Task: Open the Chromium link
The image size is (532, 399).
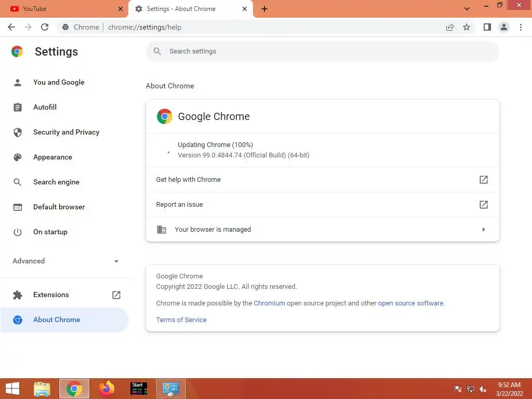Action: (x=270, y=303)
